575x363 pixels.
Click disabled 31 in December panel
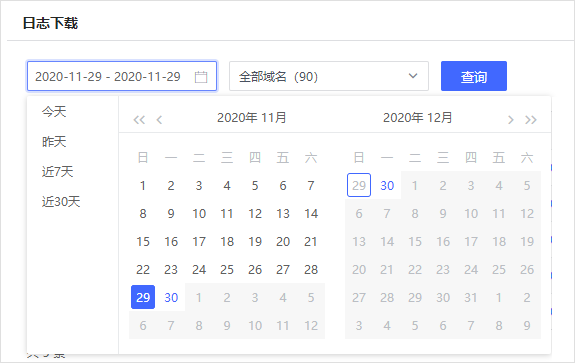tap(471, 297)
